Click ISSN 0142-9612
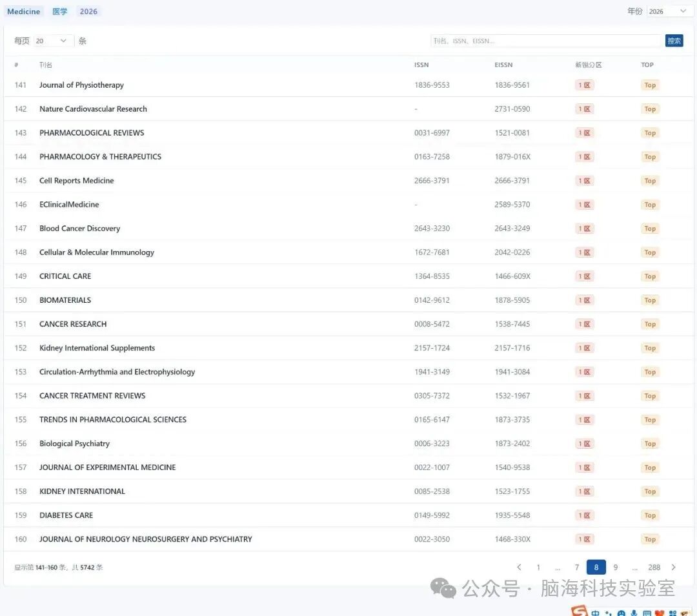 click(432, 300)
